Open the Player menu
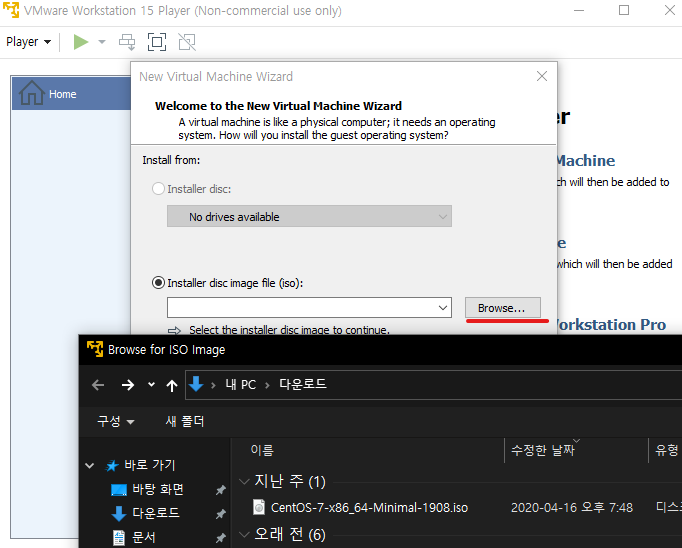This screenshot has height=548, width=682. click(28, 42)
